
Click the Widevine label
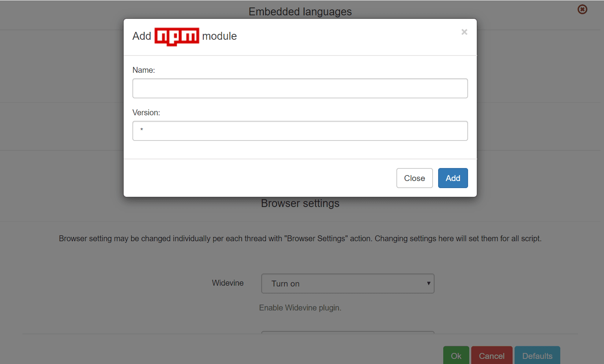pos(228,283)
